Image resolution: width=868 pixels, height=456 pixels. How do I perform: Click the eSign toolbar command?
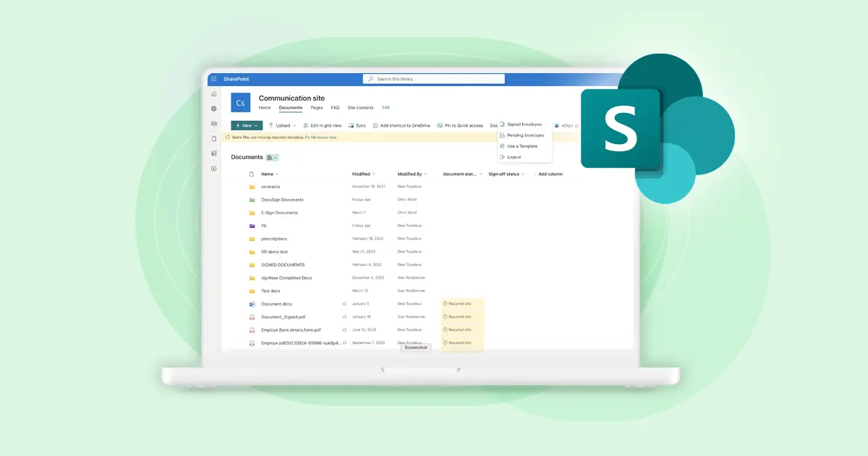pos(566,125)
